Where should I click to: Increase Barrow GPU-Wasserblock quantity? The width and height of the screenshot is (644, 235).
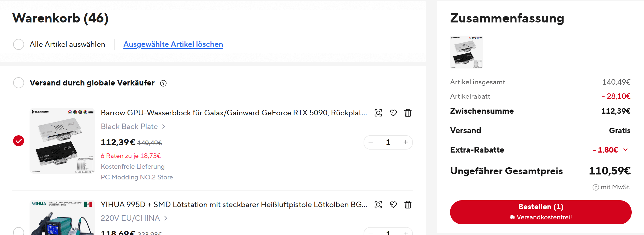(x=405, y=142)
